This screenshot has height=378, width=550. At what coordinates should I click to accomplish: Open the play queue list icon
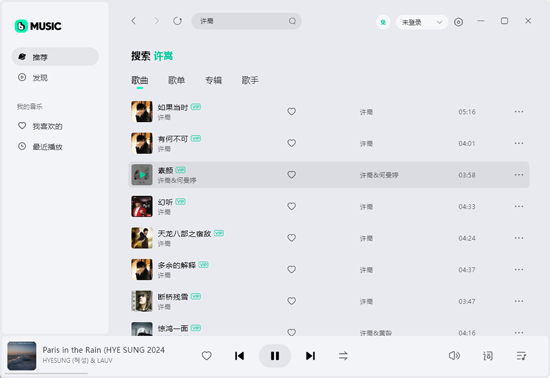point(521,356)
